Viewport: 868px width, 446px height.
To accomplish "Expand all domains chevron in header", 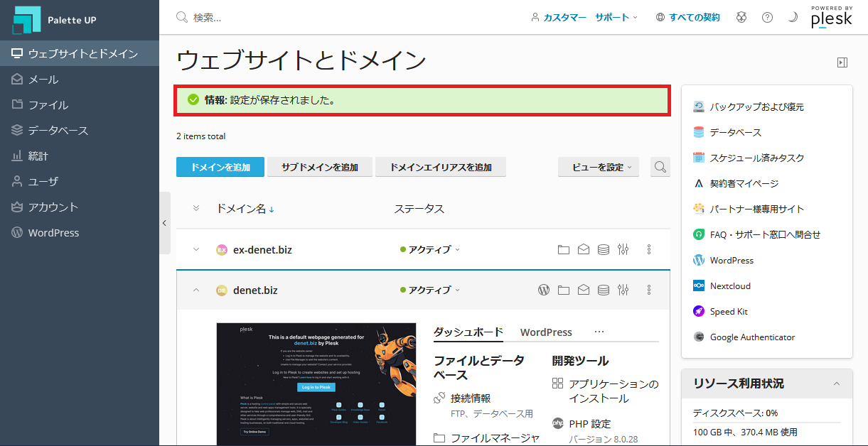I will pos(196,208).
